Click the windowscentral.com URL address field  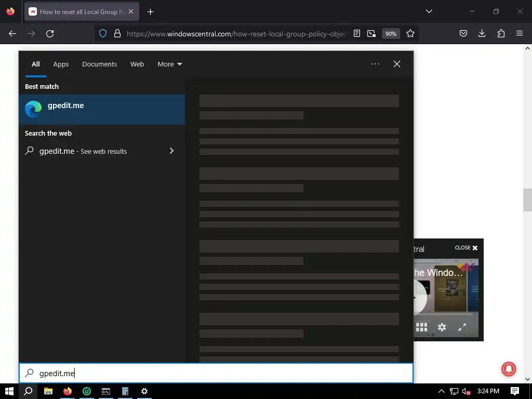tap(236, 34)
